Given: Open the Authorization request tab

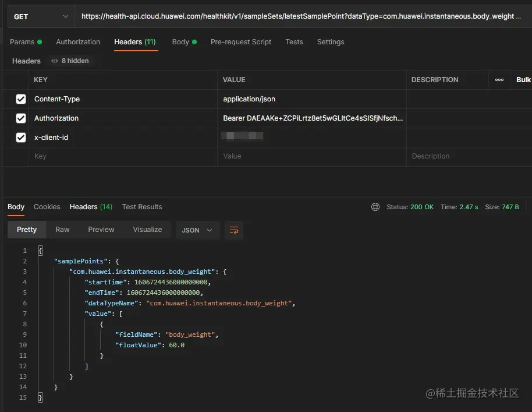Looking at the screenshot, I should click(78, 42).
